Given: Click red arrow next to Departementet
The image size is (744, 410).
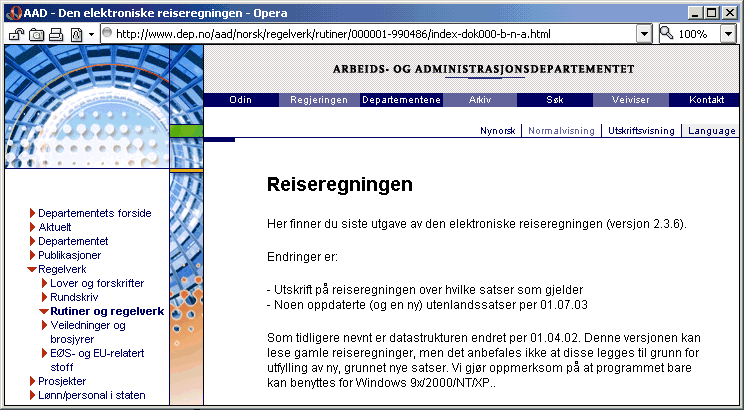Looking at the screenshot, I should [32, 241].
